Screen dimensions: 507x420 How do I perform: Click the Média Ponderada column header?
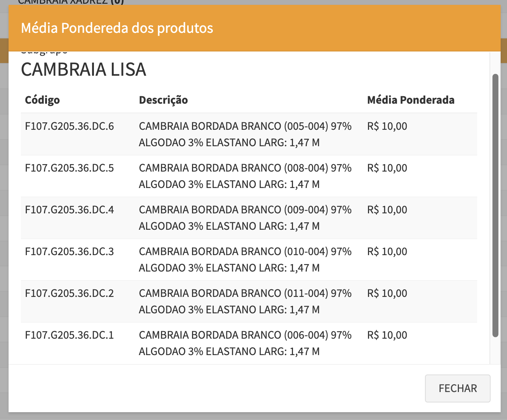pyautogui.click(x=410, y=100)
